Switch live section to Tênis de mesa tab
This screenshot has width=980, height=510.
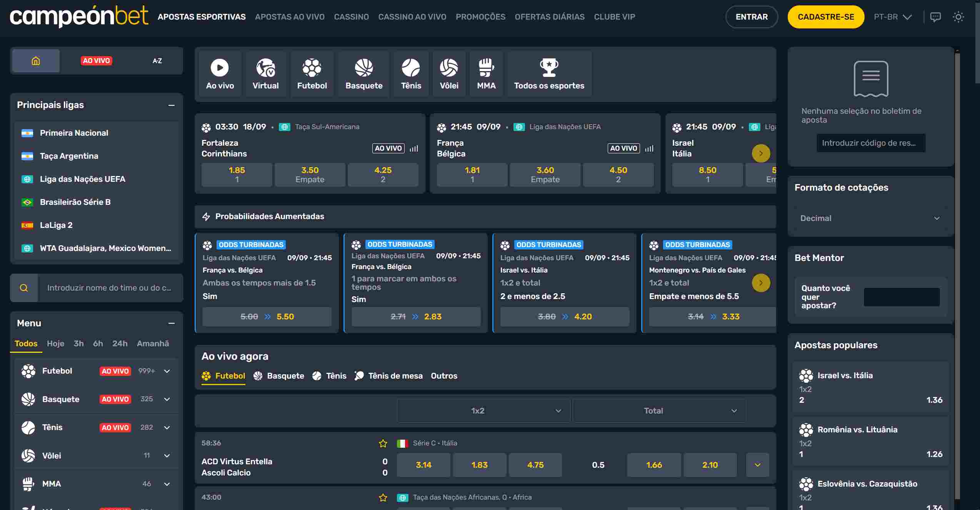coord(388,376)
